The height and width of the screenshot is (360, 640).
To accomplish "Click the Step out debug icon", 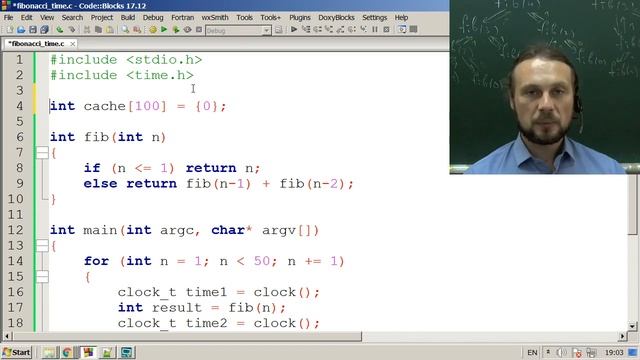I will point(340,29).
